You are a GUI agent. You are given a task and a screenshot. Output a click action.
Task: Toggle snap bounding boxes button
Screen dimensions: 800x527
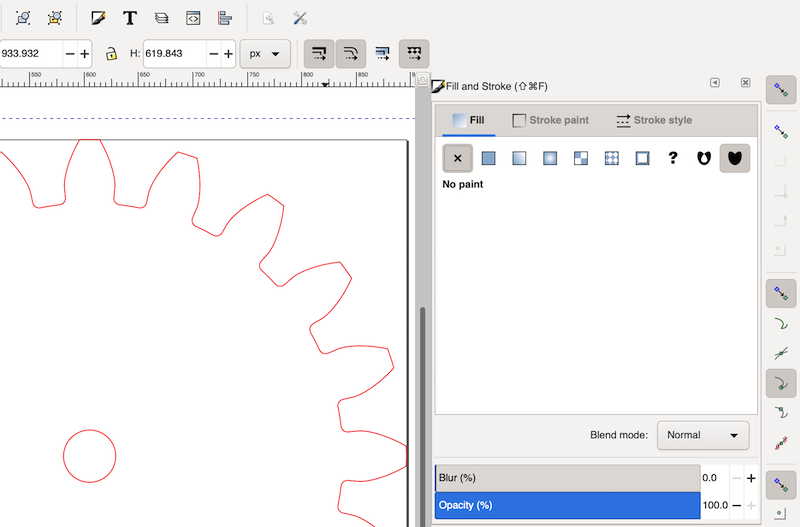[781, 132]
